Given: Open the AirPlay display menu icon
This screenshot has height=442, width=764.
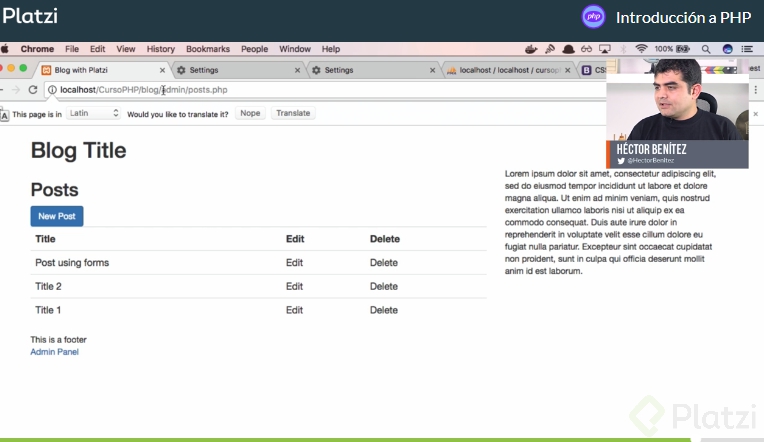Looking at the screenshot, I should click(x=605, y=49).
